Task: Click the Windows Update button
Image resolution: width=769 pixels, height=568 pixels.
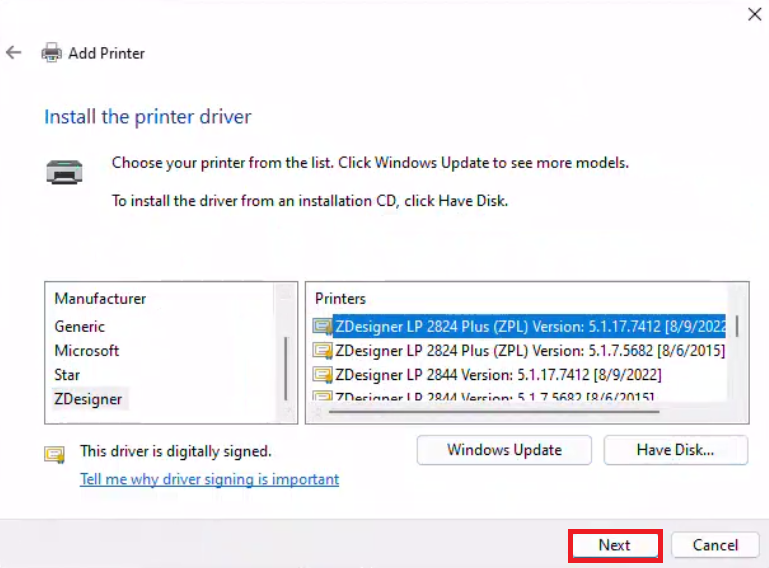Action: click(x=504, y=450)
